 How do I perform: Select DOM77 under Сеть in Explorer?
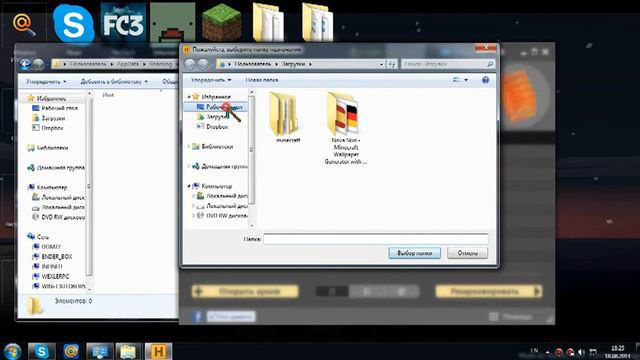point(51,247)
